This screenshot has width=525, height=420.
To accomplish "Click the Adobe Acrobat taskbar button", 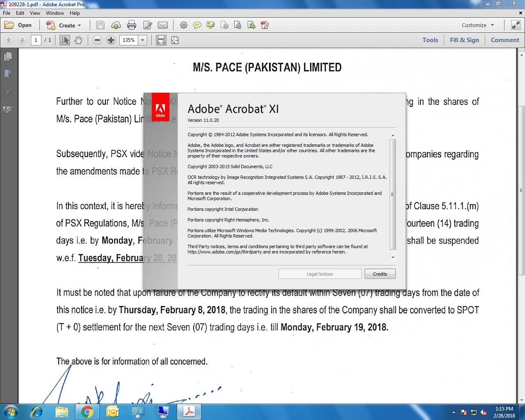I will point(189,412).
